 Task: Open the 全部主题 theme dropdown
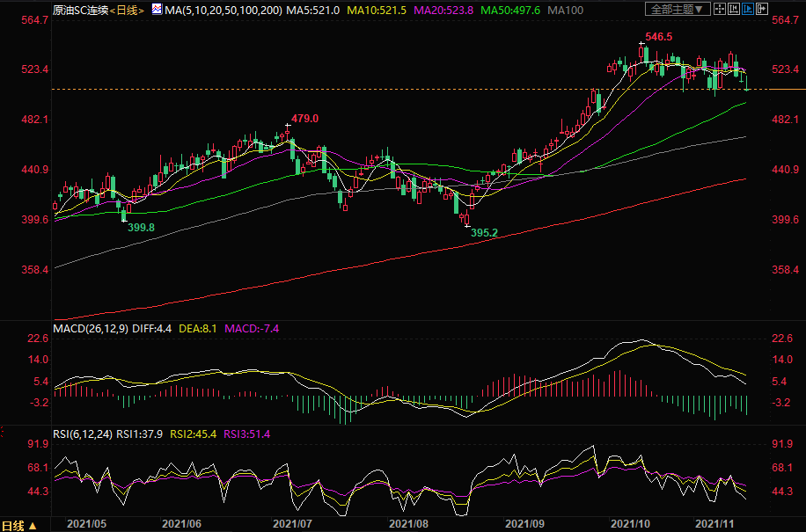pos(677,10)
